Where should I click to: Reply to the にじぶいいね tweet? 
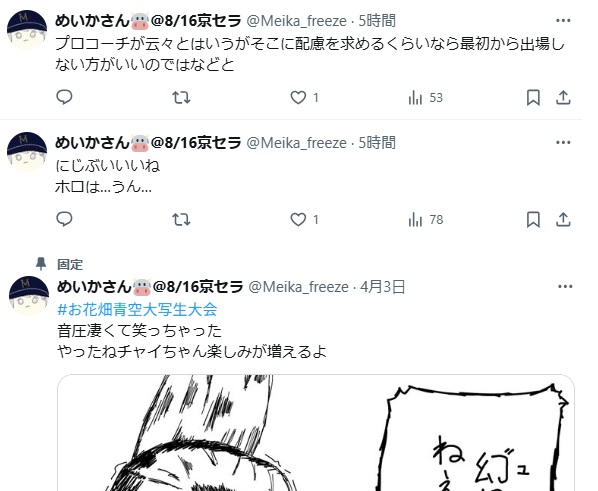click(64, 219)
